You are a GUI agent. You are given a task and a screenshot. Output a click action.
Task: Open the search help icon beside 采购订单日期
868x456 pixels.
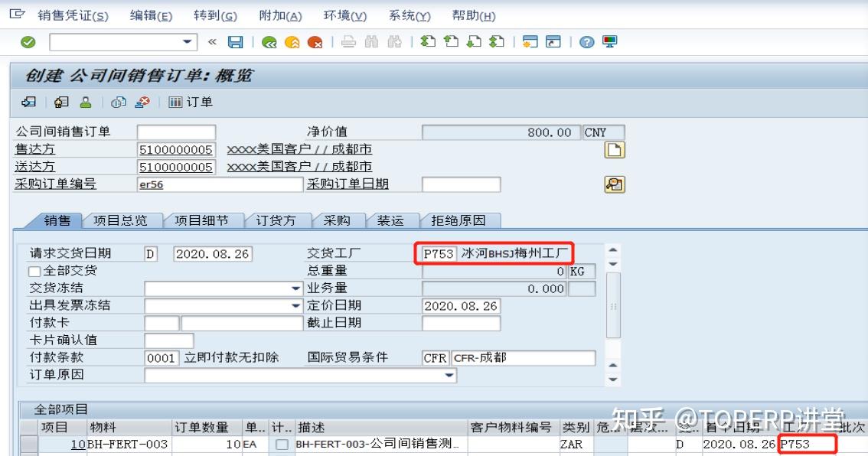tap(614, 184)
